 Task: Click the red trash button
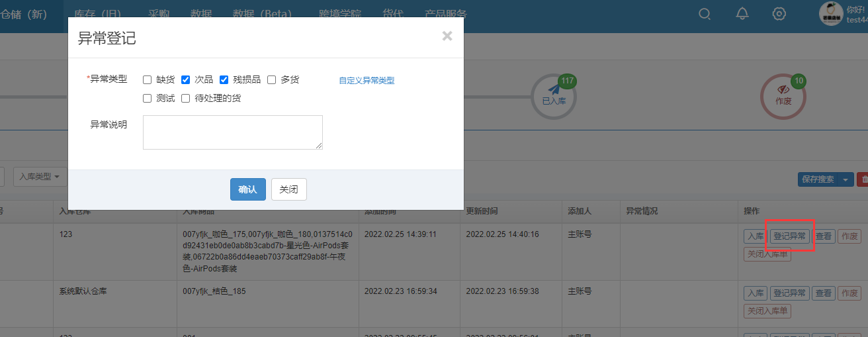863,179
